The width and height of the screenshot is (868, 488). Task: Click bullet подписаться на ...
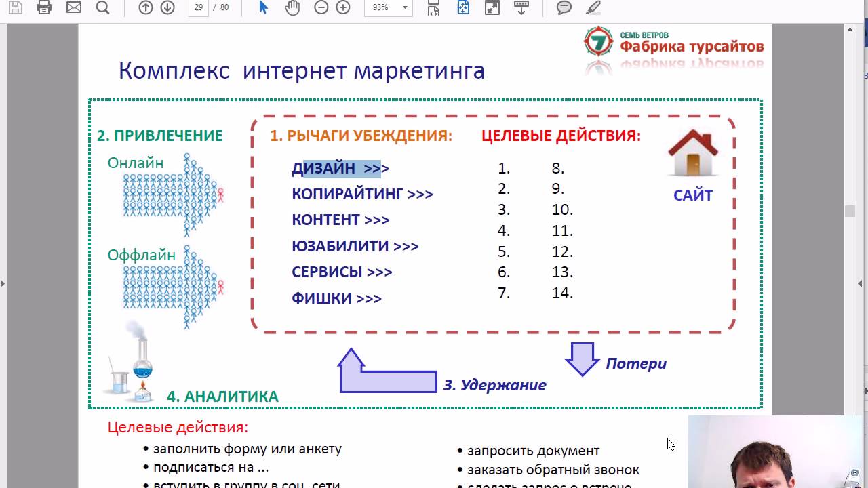click(205, 468)
